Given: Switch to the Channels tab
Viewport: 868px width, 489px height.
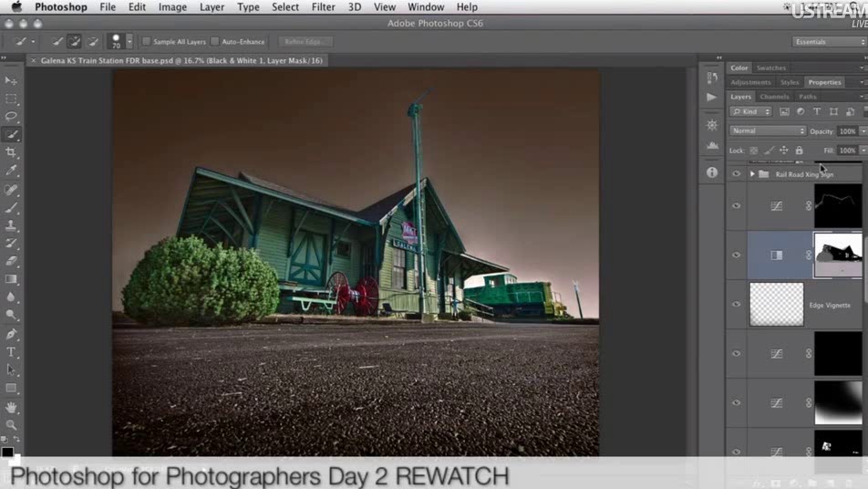Looking at the screenshot, I should click(774, 97).
